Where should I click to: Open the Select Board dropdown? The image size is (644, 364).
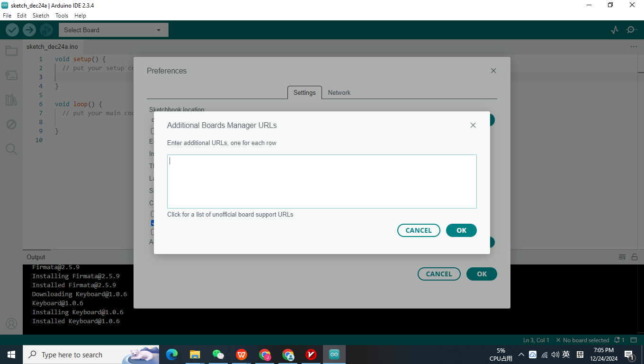pyautogui.click(x=114, y=30)
